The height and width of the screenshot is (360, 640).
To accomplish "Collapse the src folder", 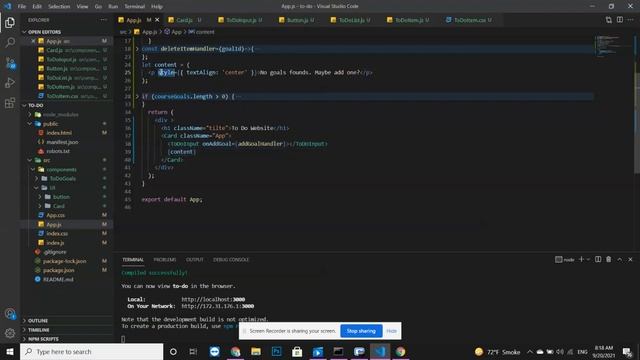I will click(x=30, y=160).
